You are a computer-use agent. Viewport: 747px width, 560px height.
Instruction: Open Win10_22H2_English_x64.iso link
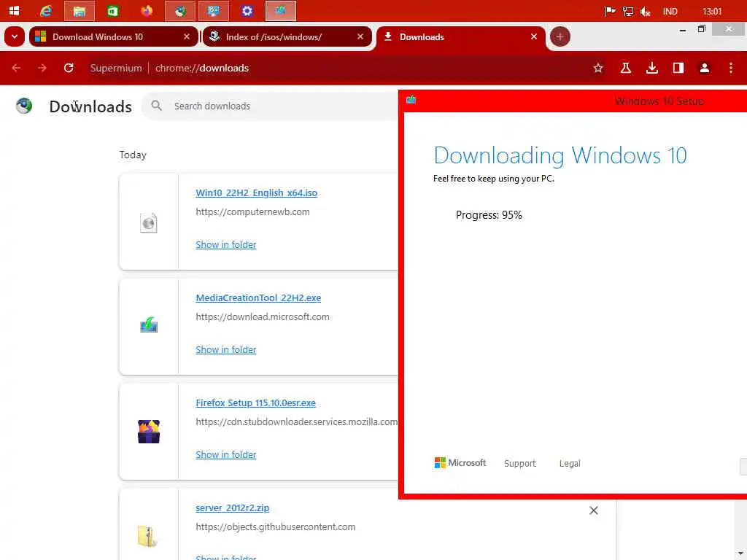pyautogui.click(x=256, y=192)
